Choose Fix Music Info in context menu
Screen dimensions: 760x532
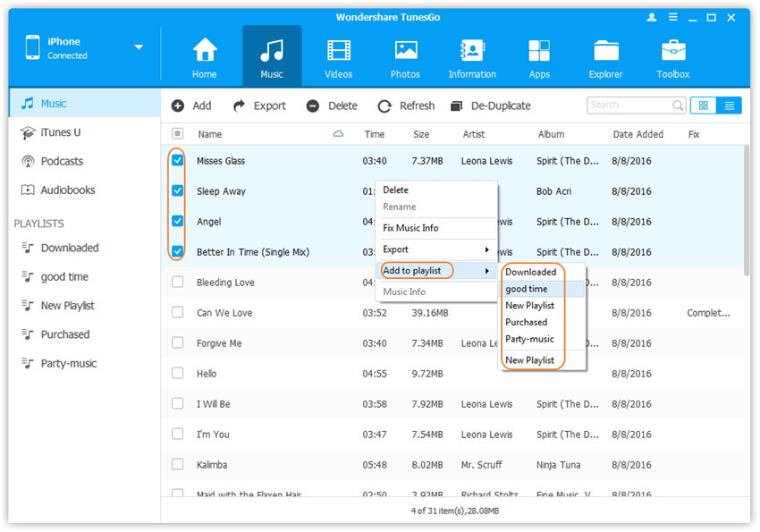click(x=436, y=228)
